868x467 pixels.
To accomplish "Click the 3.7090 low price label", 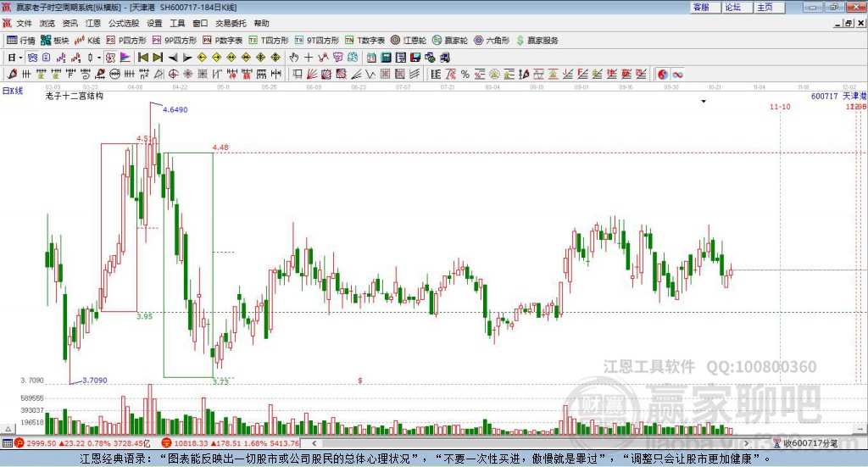I will click(95, 381).
